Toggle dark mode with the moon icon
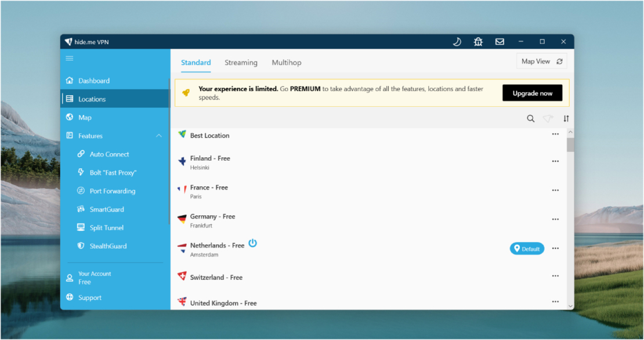The height and width of the screenshot is (340, 644). pos(457,41)
